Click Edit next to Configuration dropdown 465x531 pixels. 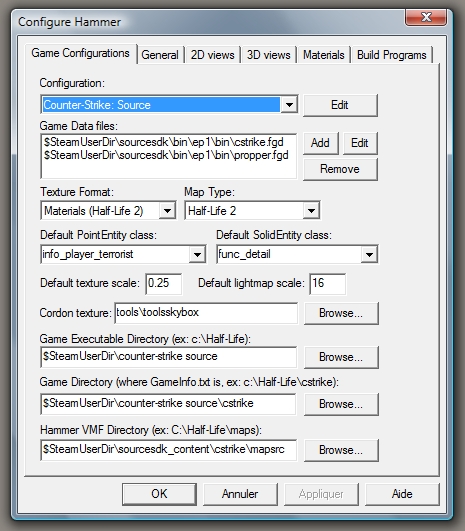pyautogui.click(x=340, y=105)
